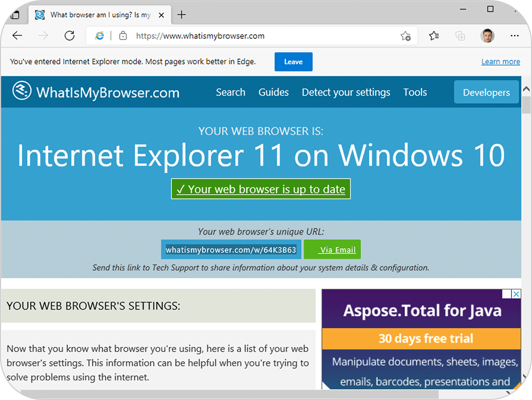View site information via padlock icon

(123, 35)
